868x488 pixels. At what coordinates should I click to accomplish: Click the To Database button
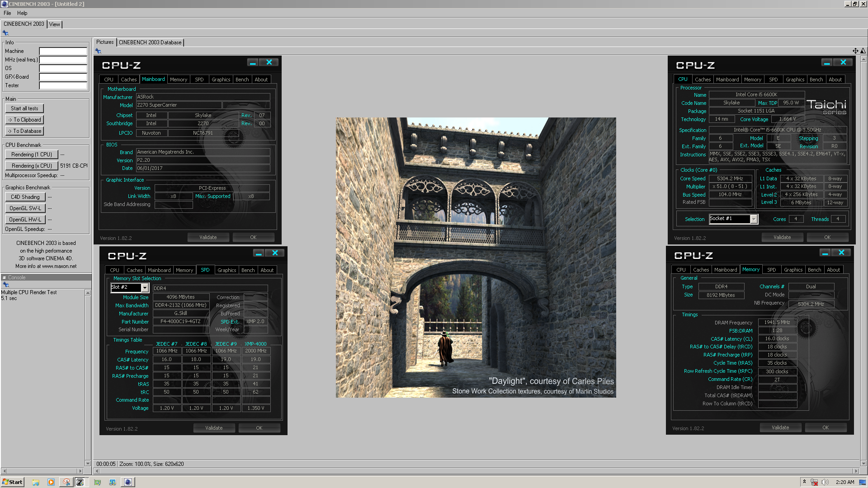click(24, 131)
